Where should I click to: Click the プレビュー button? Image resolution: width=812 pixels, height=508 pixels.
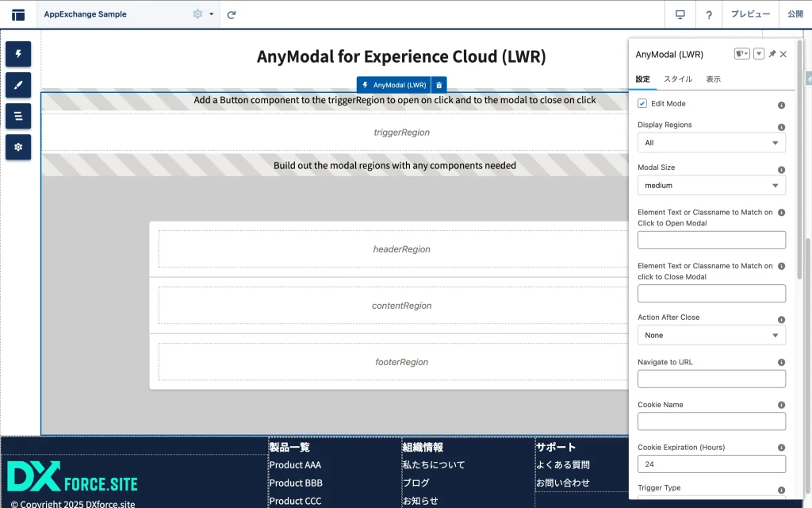click(x=750, y=14)
